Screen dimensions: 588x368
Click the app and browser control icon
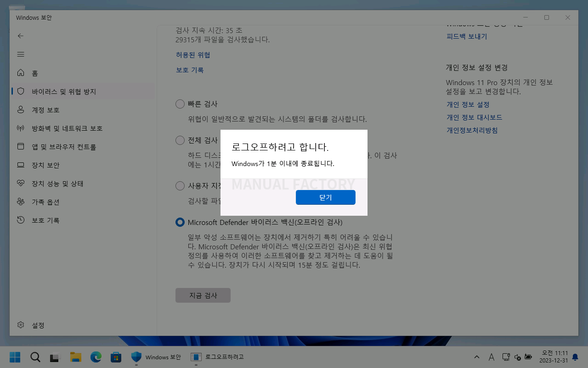tap(20, 147)
